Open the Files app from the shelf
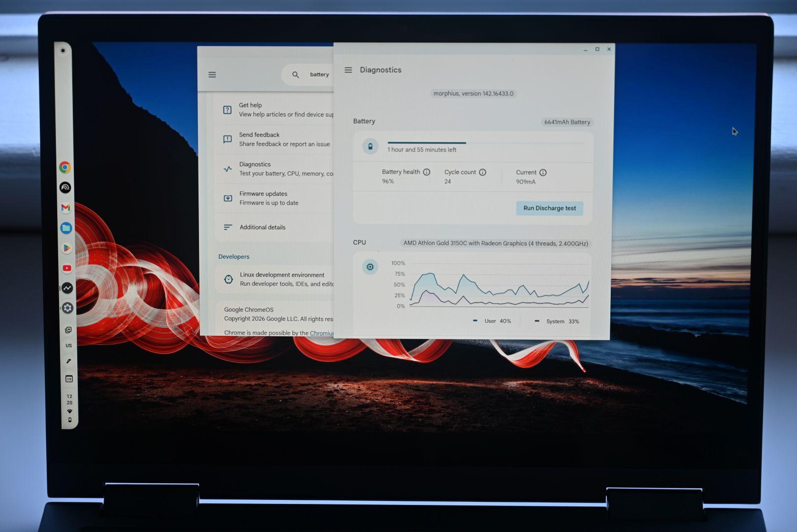This screenshot has width=797, height=532. point(66,228)
